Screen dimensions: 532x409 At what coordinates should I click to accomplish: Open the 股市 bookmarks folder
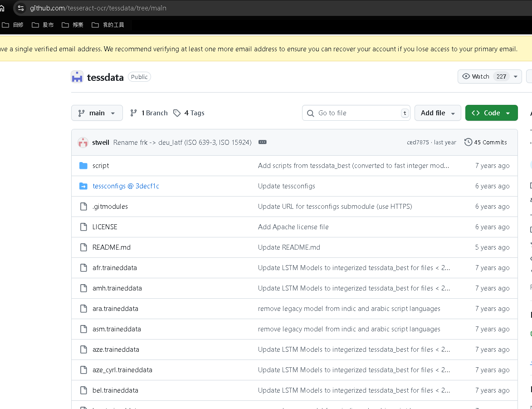coord(43,25)
